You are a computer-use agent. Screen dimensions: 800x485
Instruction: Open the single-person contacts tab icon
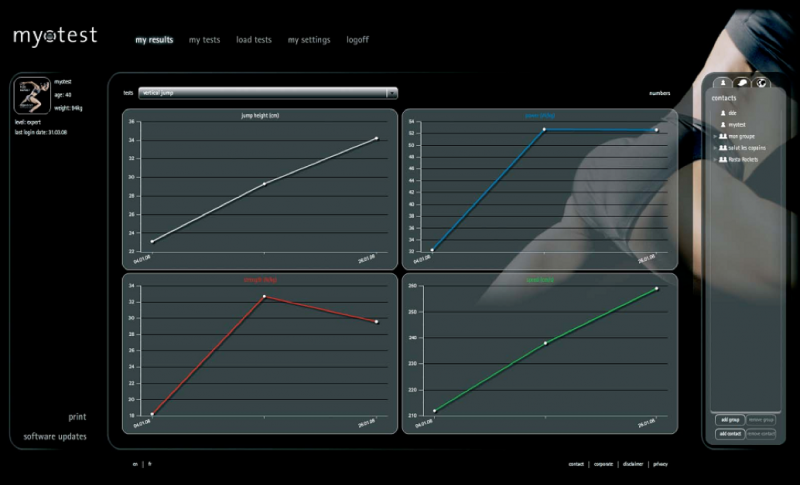point(723,83)
